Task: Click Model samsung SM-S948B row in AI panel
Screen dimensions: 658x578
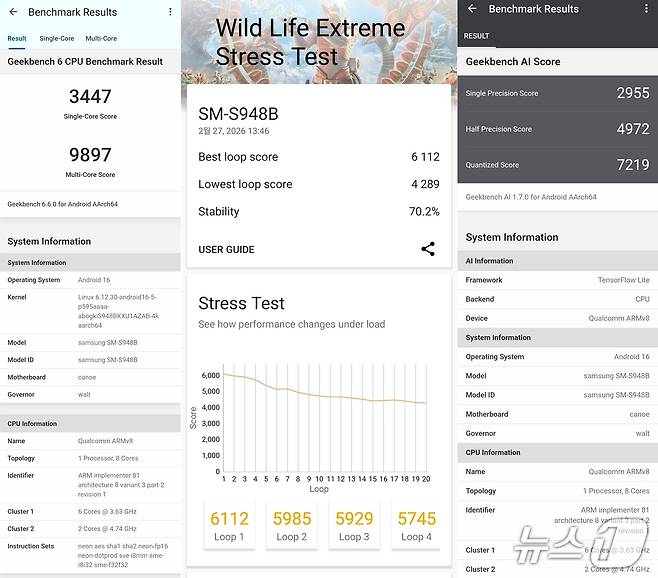Action: tap(558, 376)
